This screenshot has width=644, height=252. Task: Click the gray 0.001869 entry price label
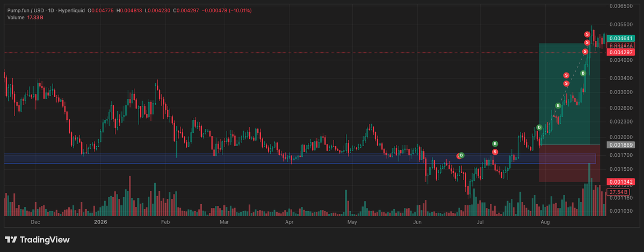(621, 145)
